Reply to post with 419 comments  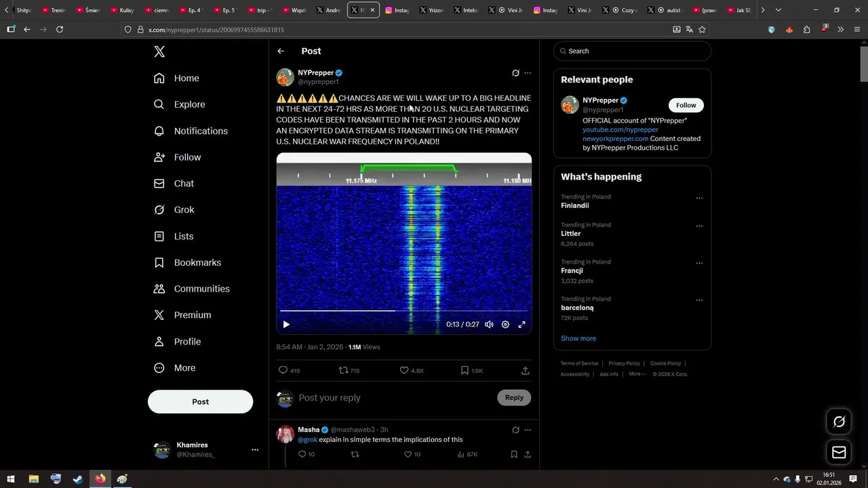(x=289, y=371)
